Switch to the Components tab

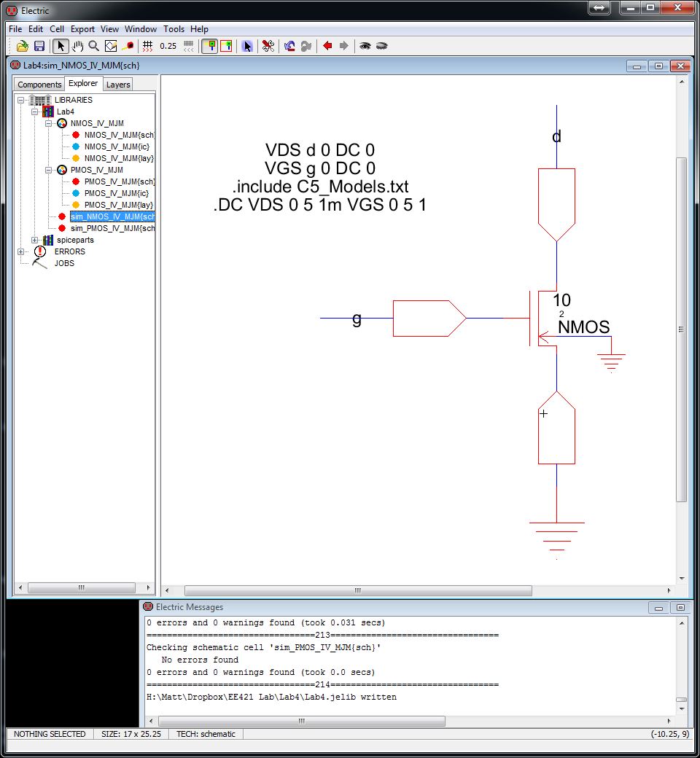pyautogui.click(x=39, y=85)
